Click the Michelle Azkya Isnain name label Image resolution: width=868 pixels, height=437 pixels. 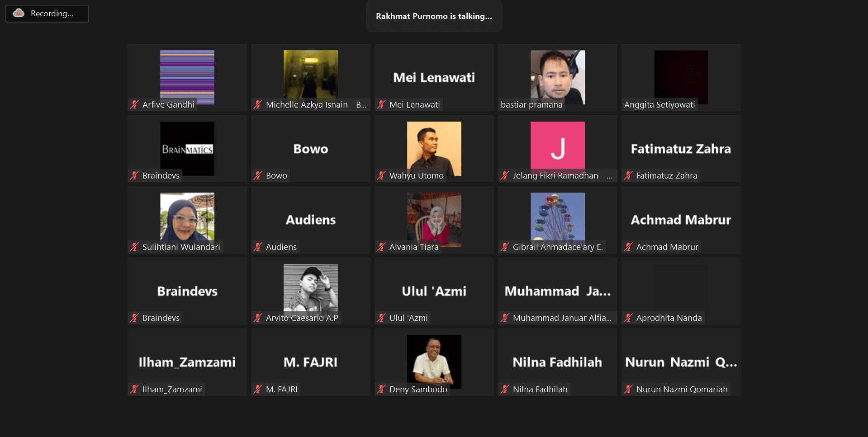(316, 104)
